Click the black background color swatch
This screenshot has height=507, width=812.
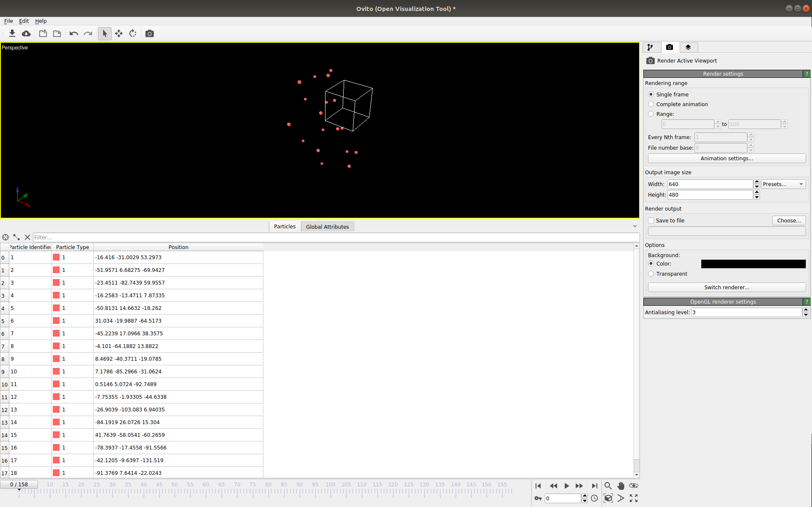click(753, 264)
